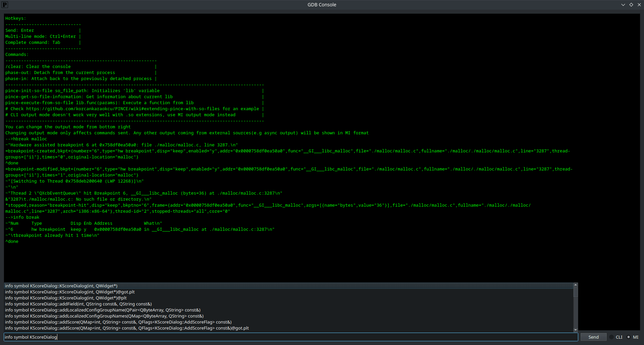Click the PINCE wiki GitHub URL text
Viewport: 644px width, 345px height.
coord(123,109)
